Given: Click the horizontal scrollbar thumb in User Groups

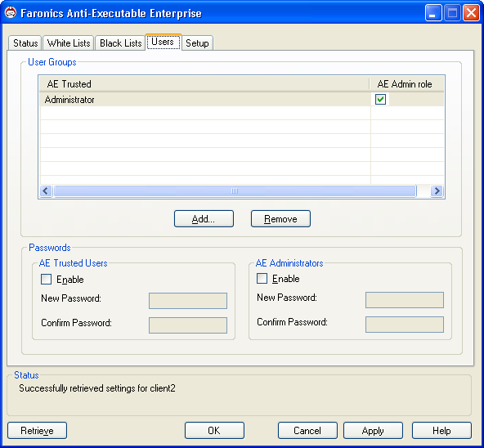Looking at the screenshot, I should (x=235, y=190).
